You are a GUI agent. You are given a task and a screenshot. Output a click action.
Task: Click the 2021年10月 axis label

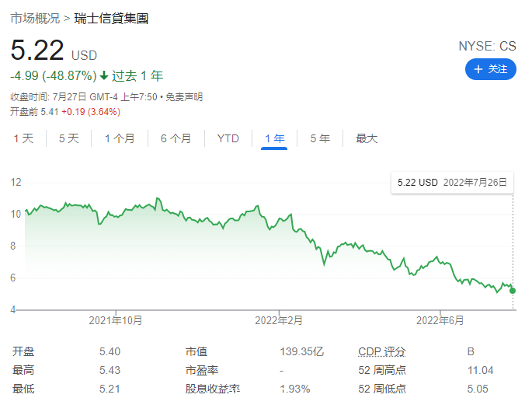pyautogui.click(x=116, y=320)
